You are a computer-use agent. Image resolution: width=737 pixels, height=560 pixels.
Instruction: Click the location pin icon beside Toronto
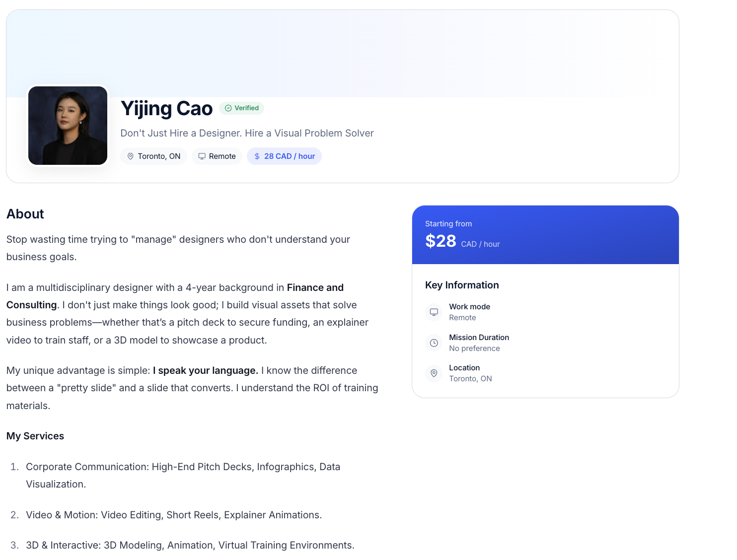(131, 156)
